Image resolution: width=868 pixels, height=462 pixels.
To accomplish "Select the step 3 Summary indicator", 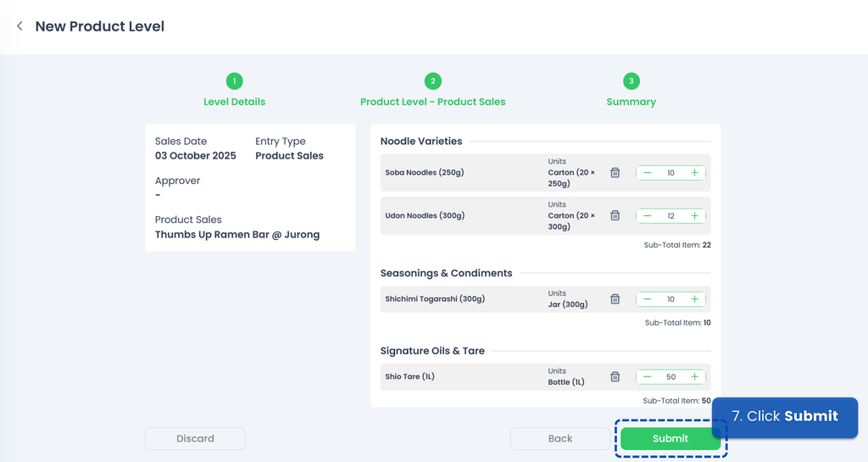I will [631, 81].
